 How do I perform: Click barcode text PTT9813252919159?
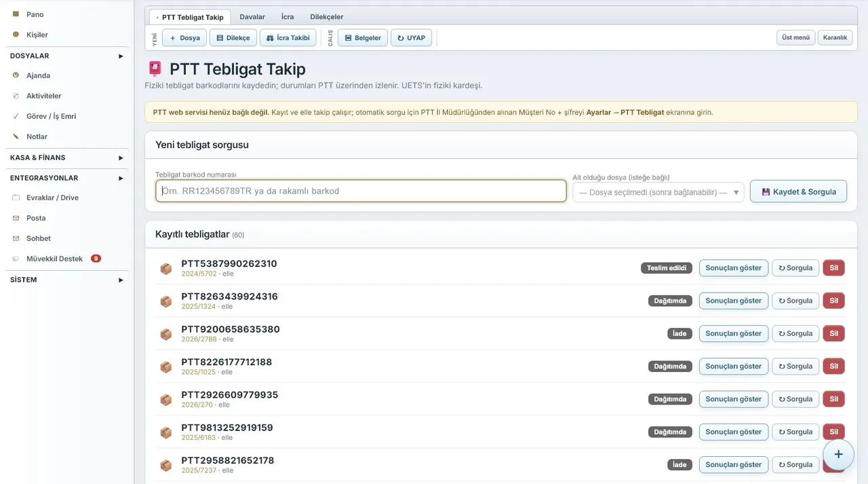(x=227, y=428)
